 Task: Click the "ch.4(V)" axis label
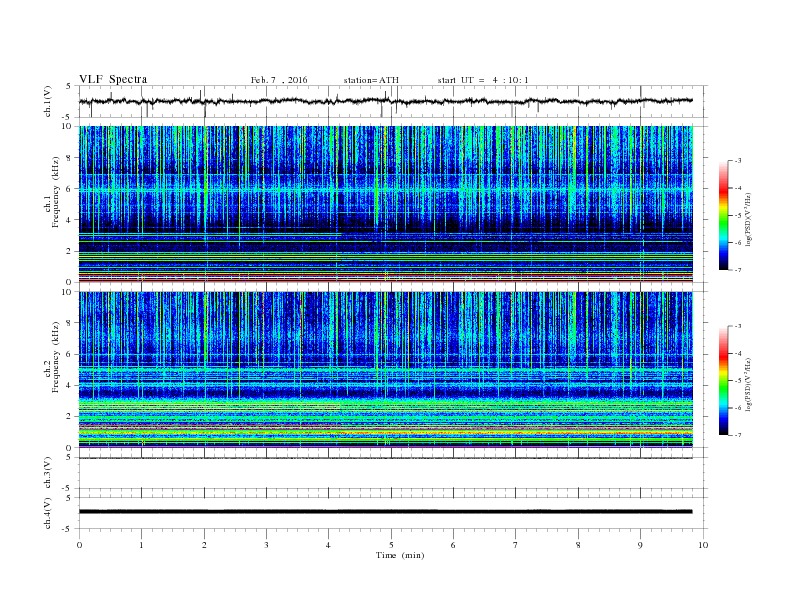coord(48,513)
